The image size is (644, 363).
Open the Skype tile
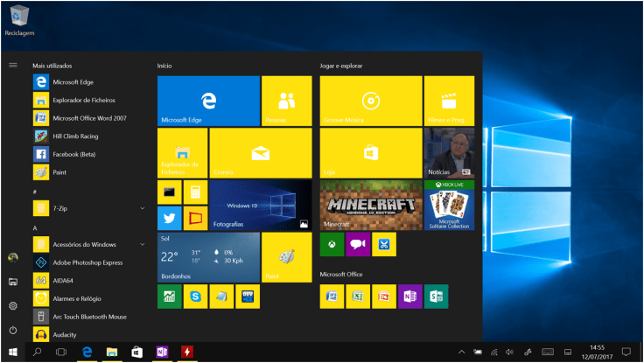pos(195,297)
